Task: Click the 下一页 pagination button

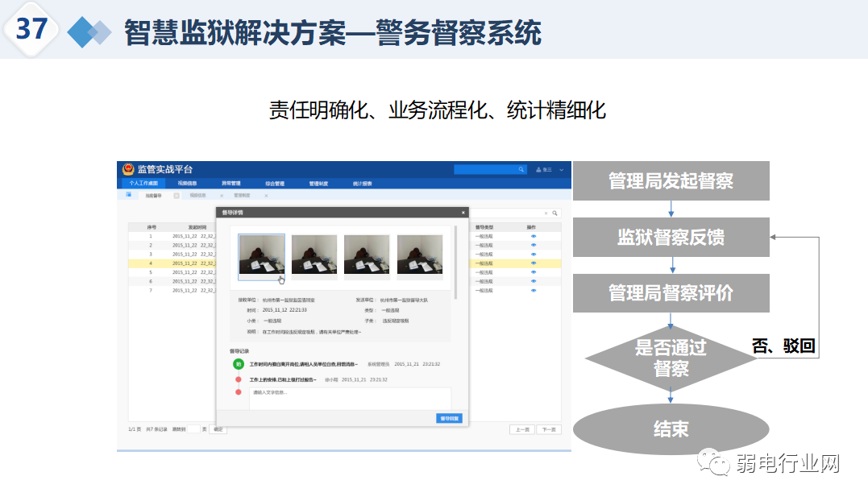Action: pyautogui.click(x=550, y=428)
